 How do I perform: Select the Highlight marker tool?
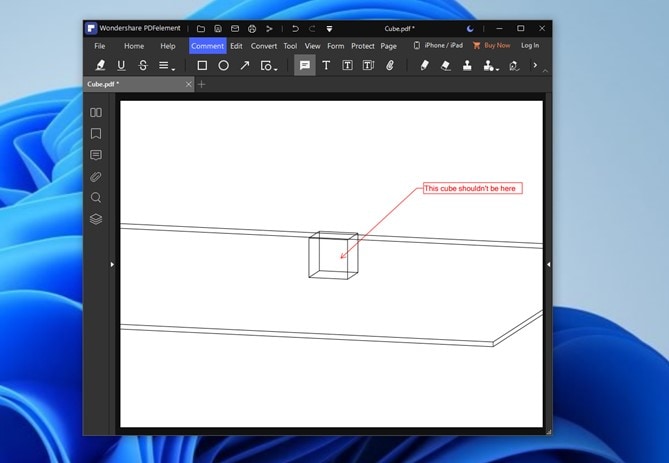point(100,65)
